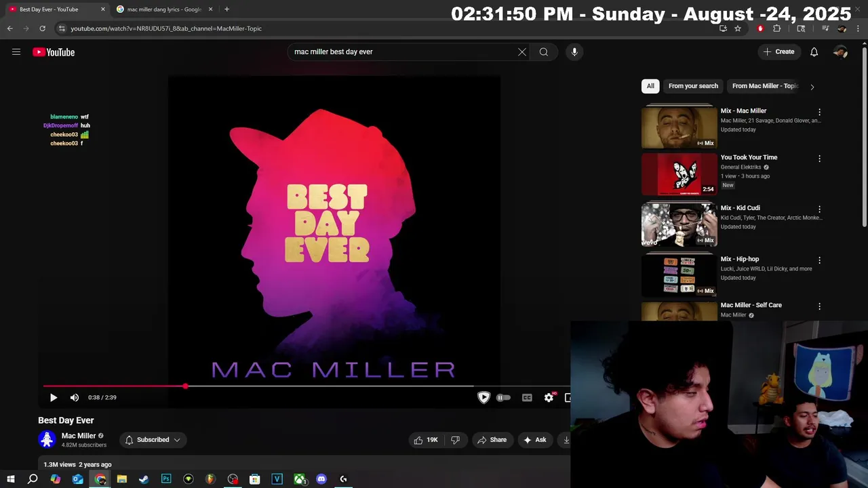The width and height of the screenshot is (868, 488).
Task: Open the Mac Miller channel name link
Action: (79, 436)
